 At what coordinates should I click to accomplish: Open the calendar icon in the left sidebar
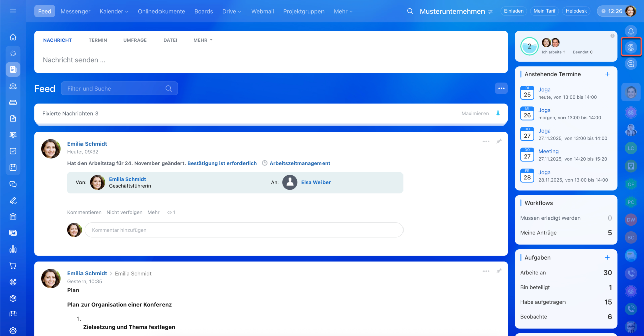tap(13, 167)
